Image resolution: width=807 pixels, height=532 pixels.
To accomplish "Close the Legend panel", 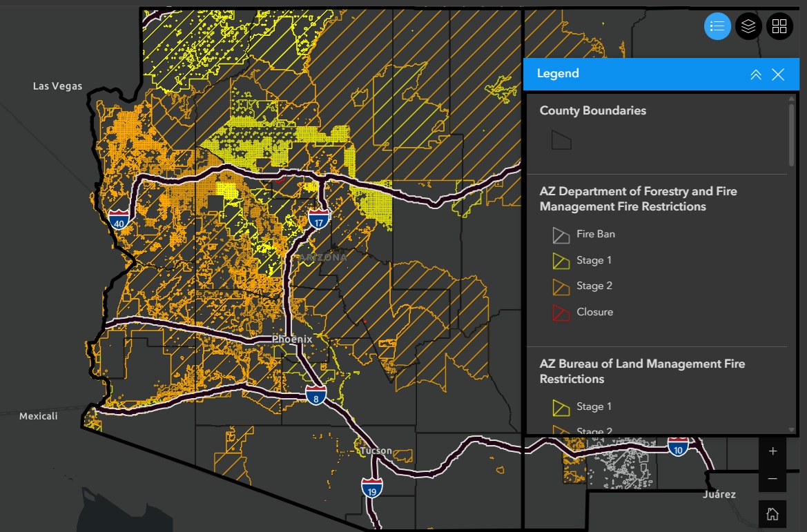I will pos(778,75).
